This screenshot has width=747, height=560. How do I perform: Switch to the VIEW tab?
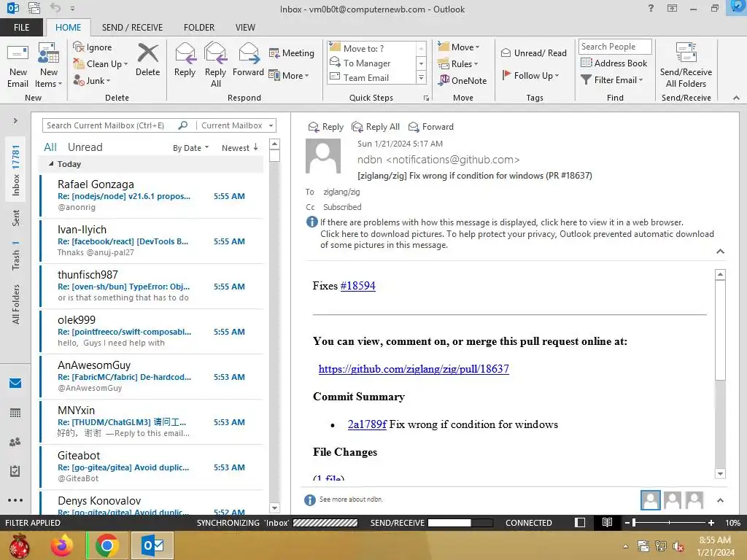click(245, 27)
